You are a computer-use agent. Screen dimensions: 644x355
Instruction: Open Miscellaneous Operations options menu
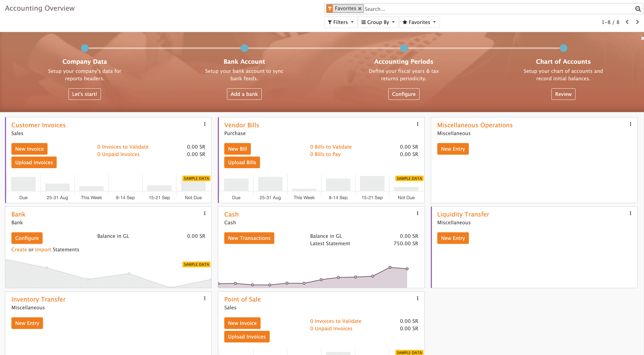pyautogui.click(x=630, y=124)
